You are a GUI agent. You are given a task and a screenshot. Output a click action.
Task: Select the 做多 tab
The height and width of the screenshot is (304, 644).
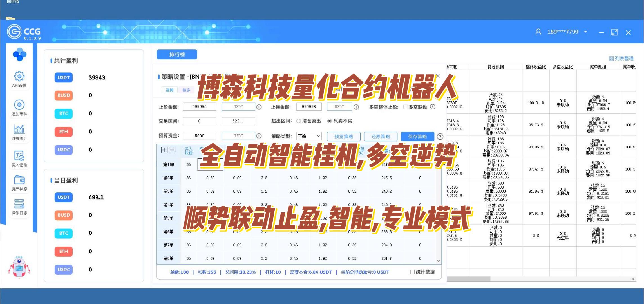(x=186, y=90)
